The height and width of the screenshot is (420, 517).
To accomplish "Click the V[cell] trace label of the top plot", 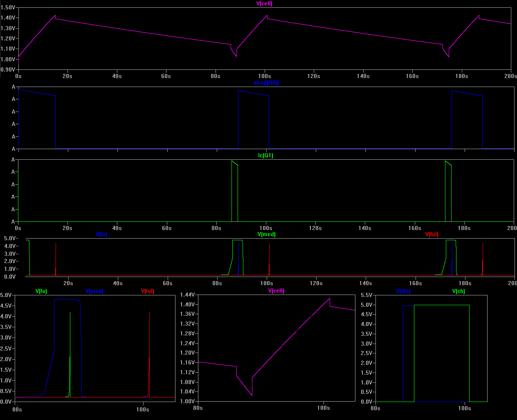I will pos(264,4).
